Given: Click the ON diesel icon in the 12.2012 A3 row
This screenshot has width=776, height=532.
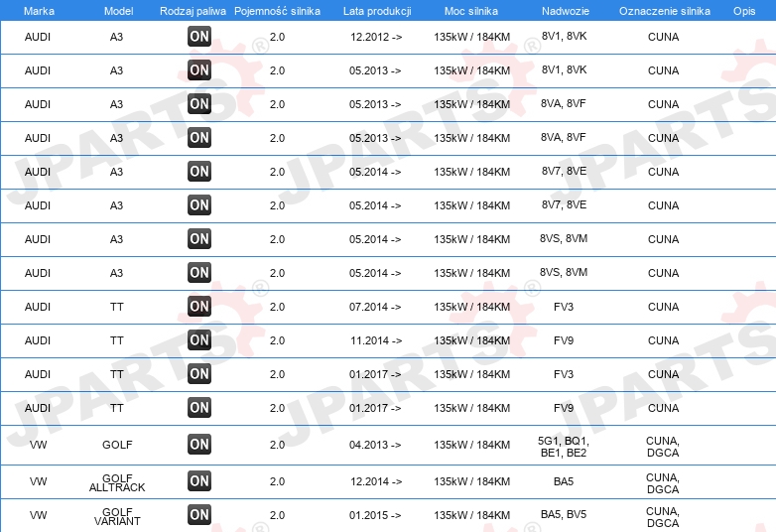Looking at the screenshot, I should [199, 36].
